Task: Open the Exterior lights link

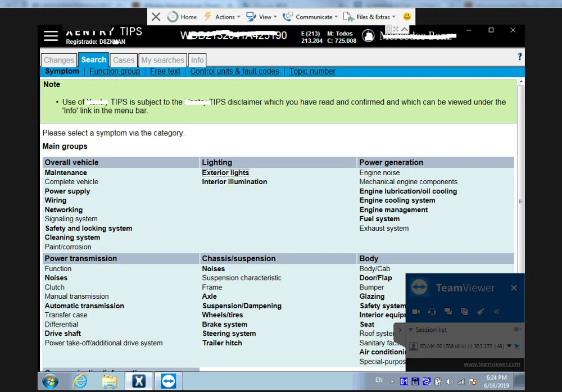Action: [225, 172]
